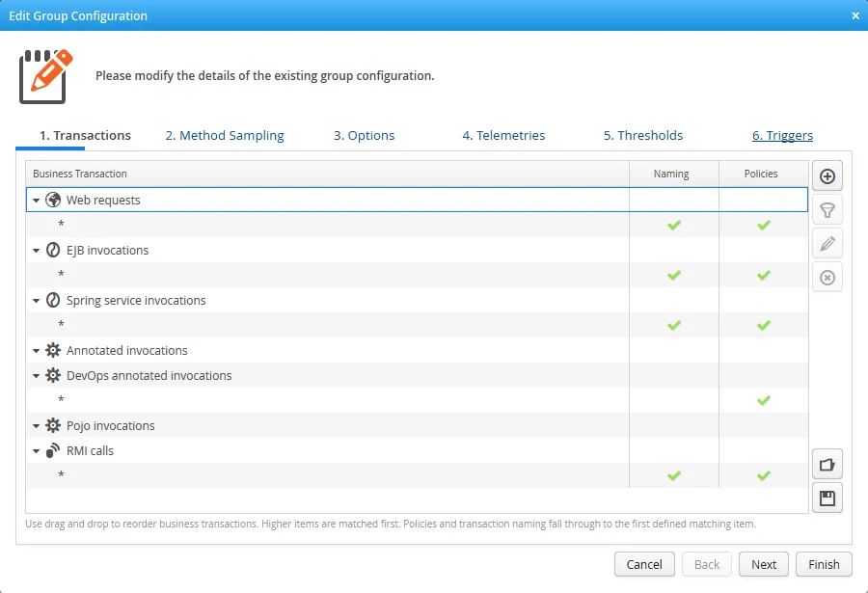Collapse the RMI calls group
Viewport: 868px width, 593px height.
click(37, 450)
